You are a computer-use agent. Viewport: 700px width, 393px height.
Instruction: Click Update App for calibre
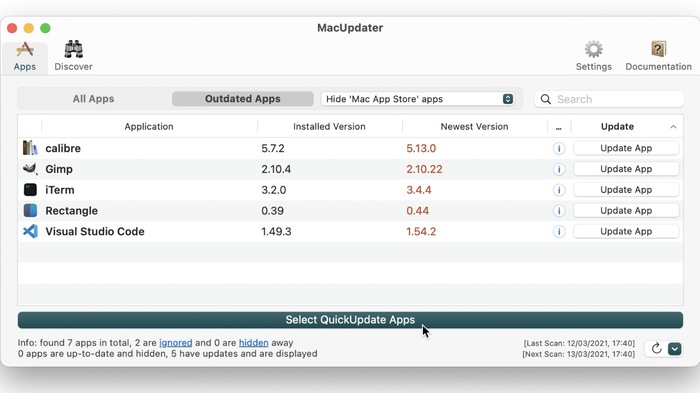[x=626, y=148]
